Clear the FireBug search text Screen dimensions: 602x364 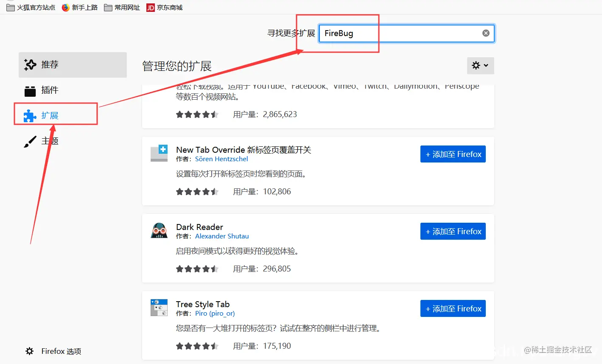(486, 33)
